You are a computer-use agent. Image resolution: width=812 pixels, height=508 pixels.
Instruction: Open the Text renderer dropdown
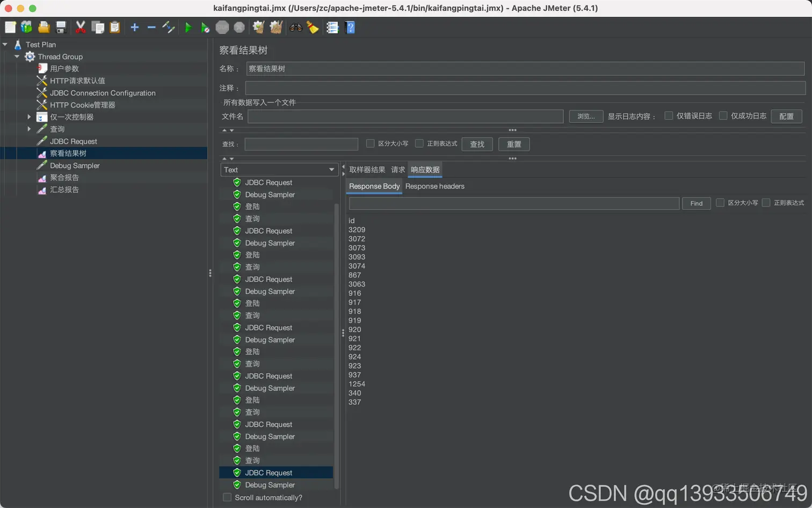point(279,170)
